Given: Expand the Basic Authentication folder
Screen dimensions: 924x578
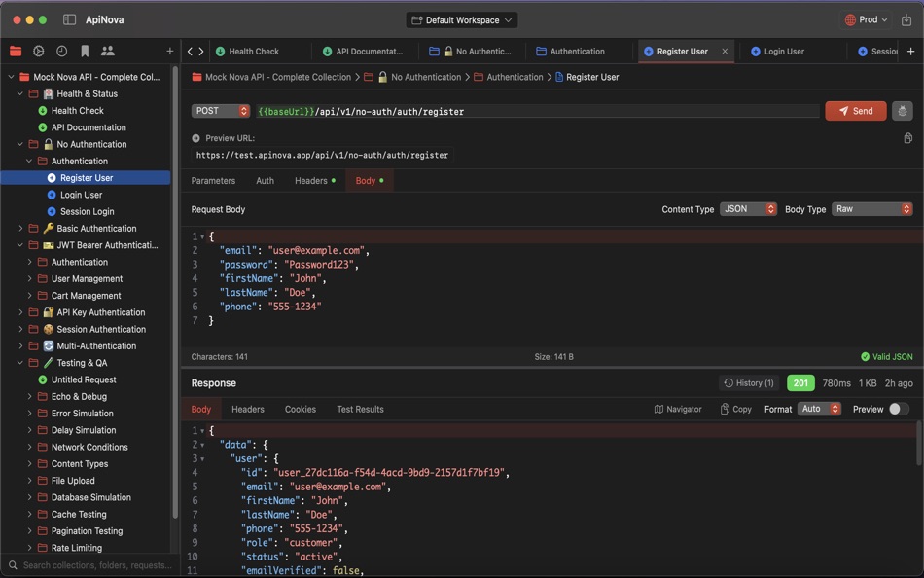Looking at the screenshot, I should (x=20, y=229).
